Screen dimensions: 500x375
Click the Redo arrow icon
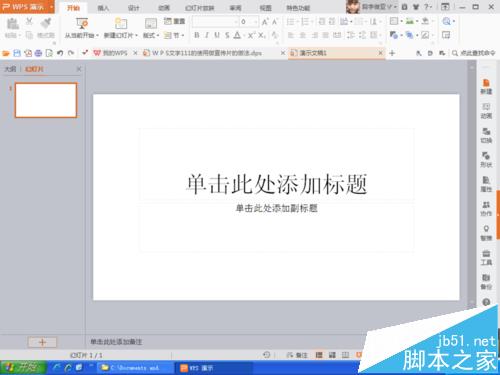[71, 53]
